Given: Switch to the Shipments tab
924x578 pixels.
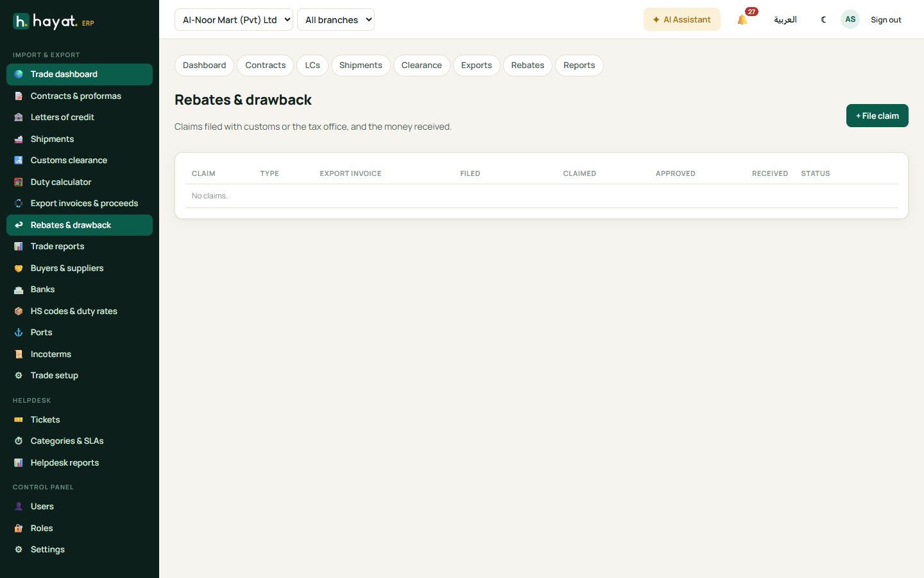Looking at the screenshot, I should coord(361,66).
